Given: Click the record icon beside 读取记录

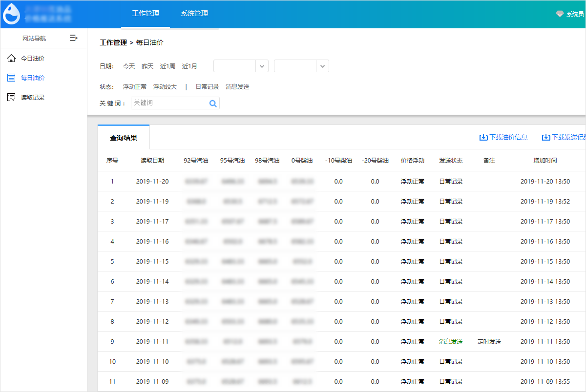Looking at the screenshot, I should (x=11, y=97).
